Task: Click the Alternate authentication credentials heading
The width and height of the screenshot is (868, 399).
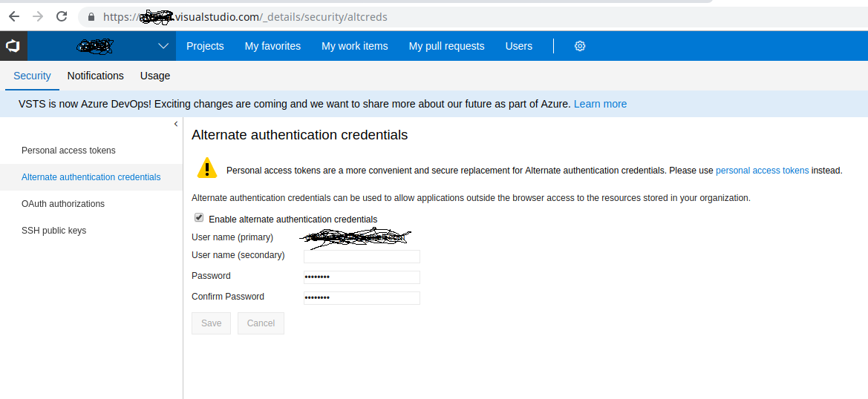Action: pyautogui.click(x=299, y=134)
